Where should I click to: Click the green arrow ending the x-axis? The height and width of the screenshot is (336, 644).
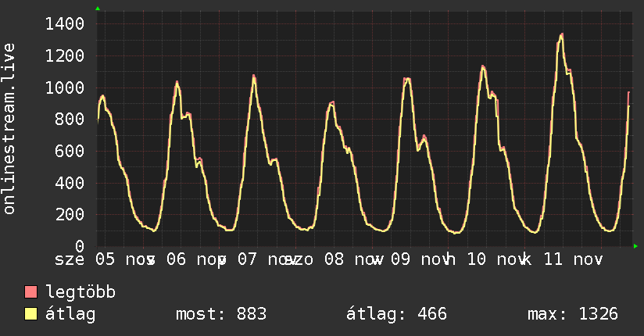(x=635, y=247)
